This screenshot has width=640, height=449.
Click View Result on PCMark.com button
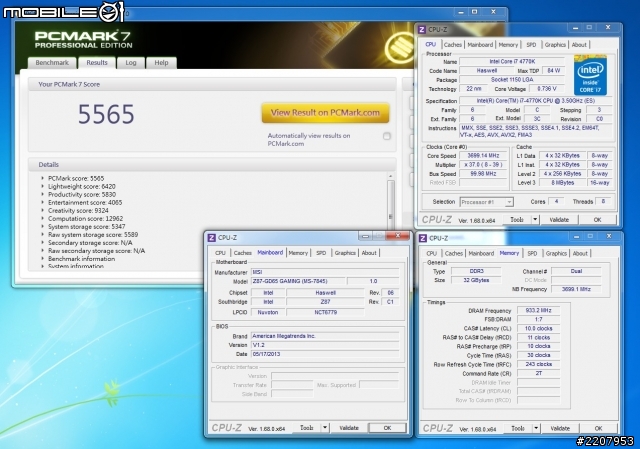325,113
